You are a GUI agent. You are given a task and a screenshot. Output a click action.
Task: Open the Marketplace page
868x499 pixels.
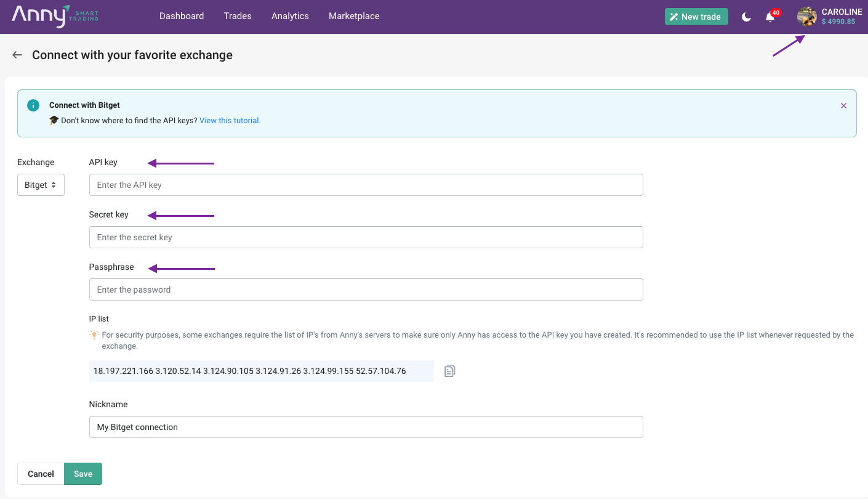coord(354,16)
